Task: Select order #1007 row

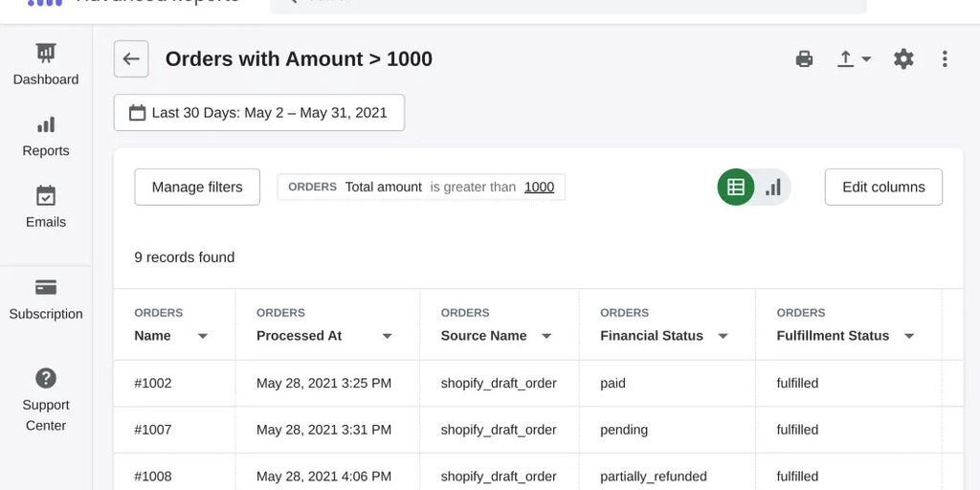Action: tap(153, 430)
